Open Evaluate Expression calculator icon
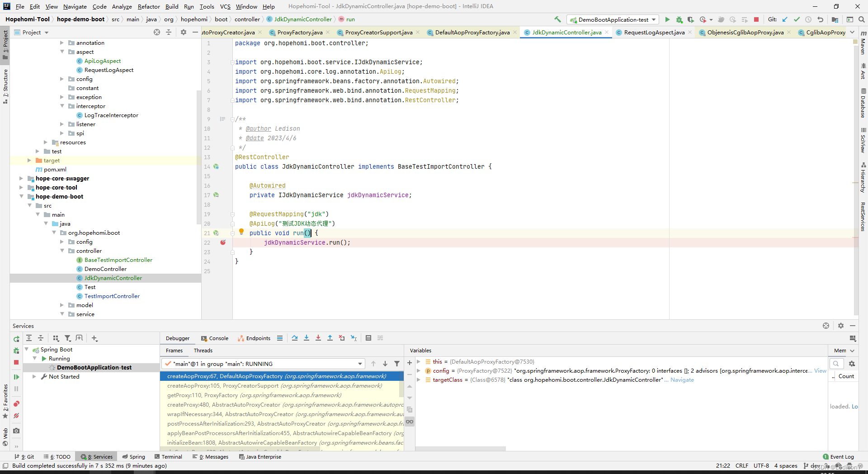Screen dimensions: 868x474 click(x=368, y=338)
